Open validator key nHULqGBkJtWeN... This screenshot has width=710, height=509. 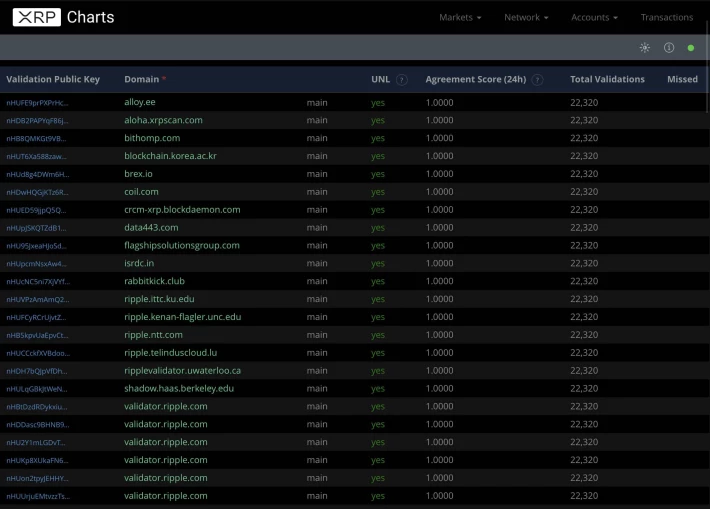(37, 389)
